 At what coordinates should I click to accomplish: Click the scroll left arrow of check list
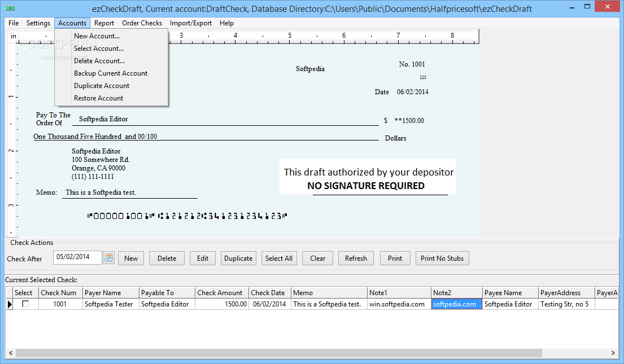(10, 353)
